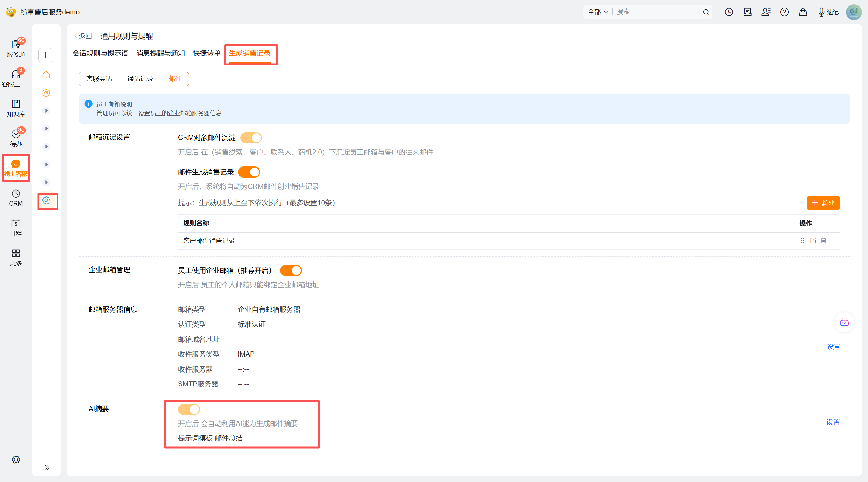Open the 知识库 sidebar icon
The width and height of the screenshot is (868, 482).
coord(16,108)
